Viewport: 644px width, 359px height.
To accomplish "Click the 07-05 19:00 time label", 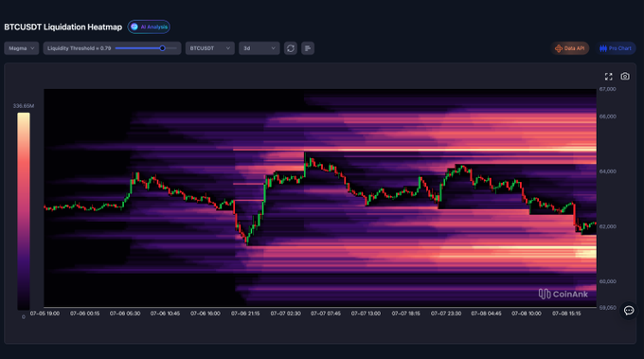I will [45, 314].
